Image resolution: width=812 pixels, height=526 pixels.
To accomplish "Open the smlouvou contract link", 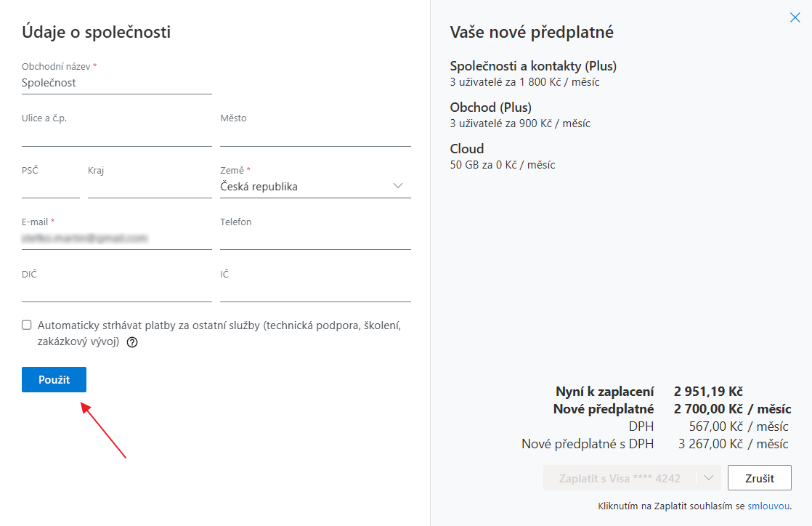I will [768, 506].
